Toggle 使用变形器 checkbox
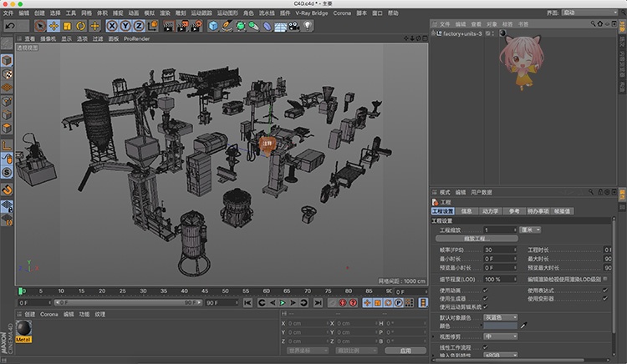This screenshot has width=627, height=364. [x=605, y=299]
